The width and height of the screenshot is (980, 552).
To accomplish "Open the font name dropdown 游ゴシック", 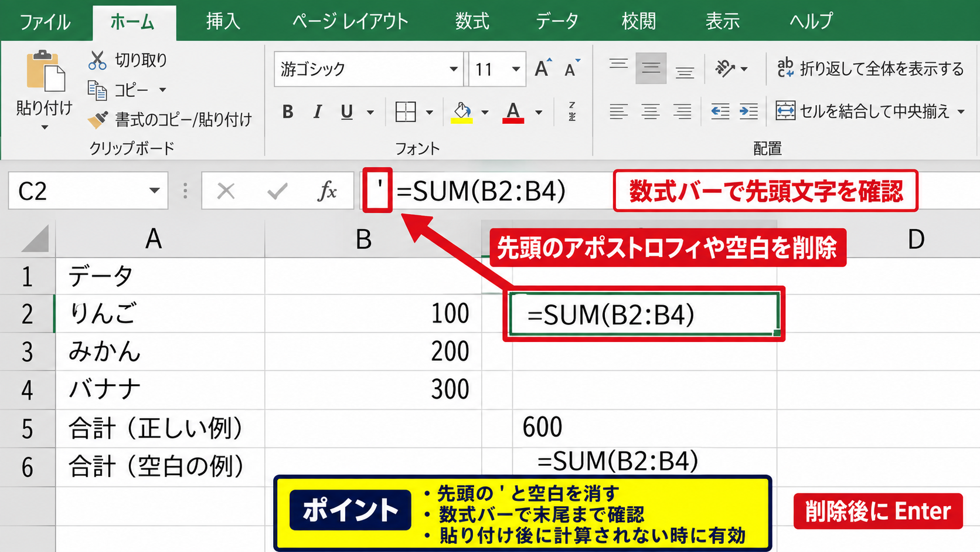I will [x=454, y=69].
